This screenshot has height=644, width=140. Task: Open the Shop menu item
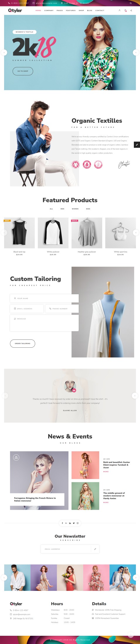pyautogui.click(x=81, y=10)
